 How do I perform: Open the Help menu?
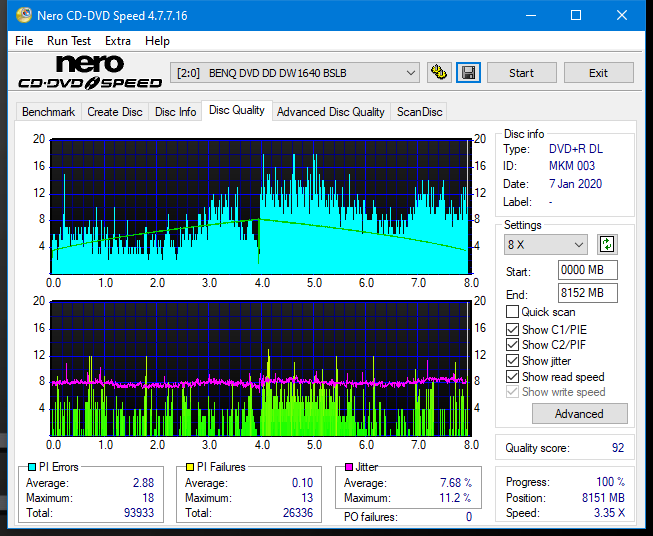(x=157, y=41)
